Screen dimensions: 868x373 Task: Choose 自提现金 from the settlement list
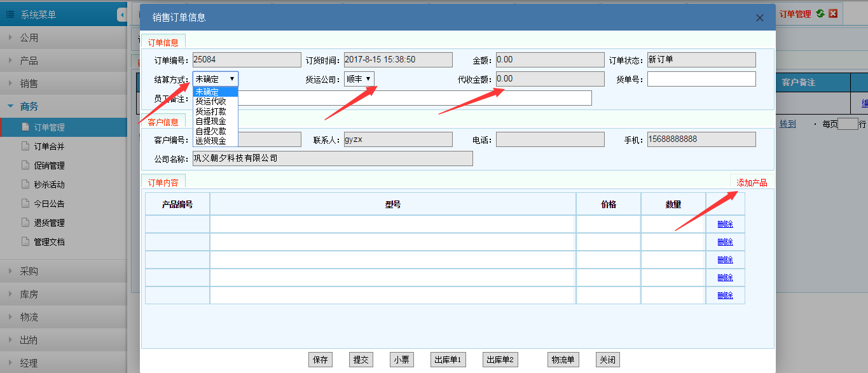click(216, 121)
